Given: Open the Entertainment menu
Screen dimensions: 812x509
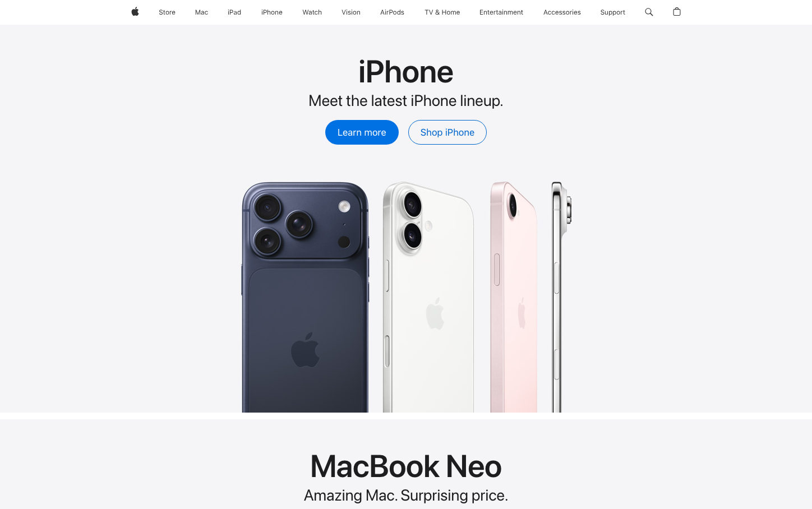Looking at the screenshot, I should [501, 12].
